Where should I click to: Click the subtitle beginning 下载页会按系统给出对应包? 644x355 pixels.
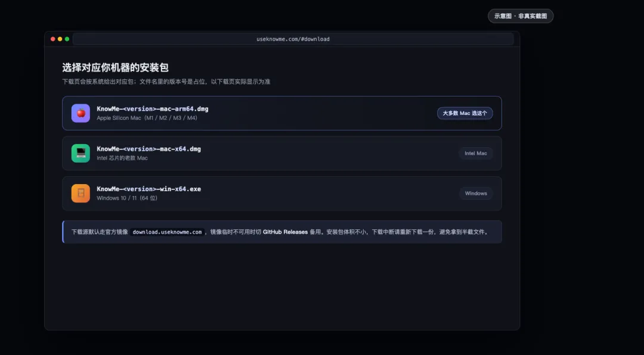tap(166, 82)
